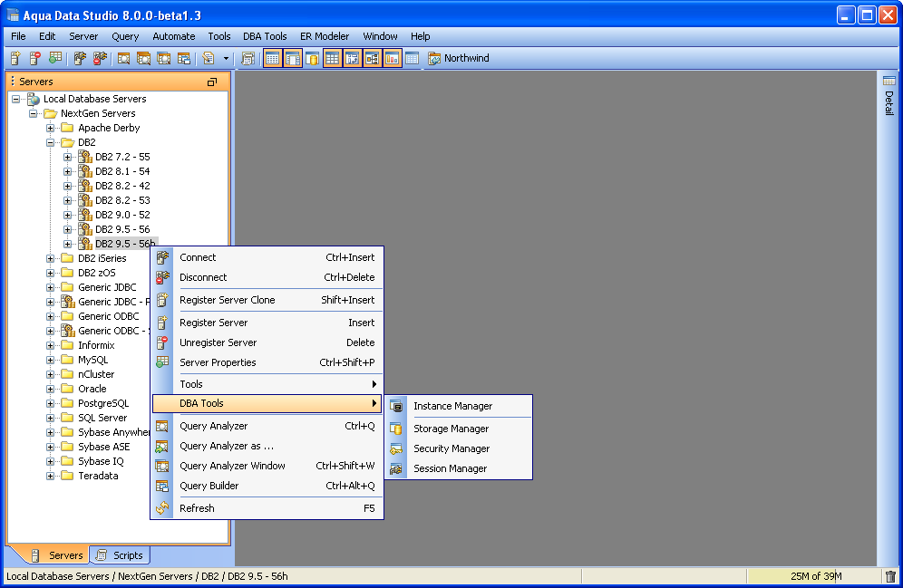Expand the Oracle folder
This screenshot has width=903, height=588.
[x=51, y=389]
